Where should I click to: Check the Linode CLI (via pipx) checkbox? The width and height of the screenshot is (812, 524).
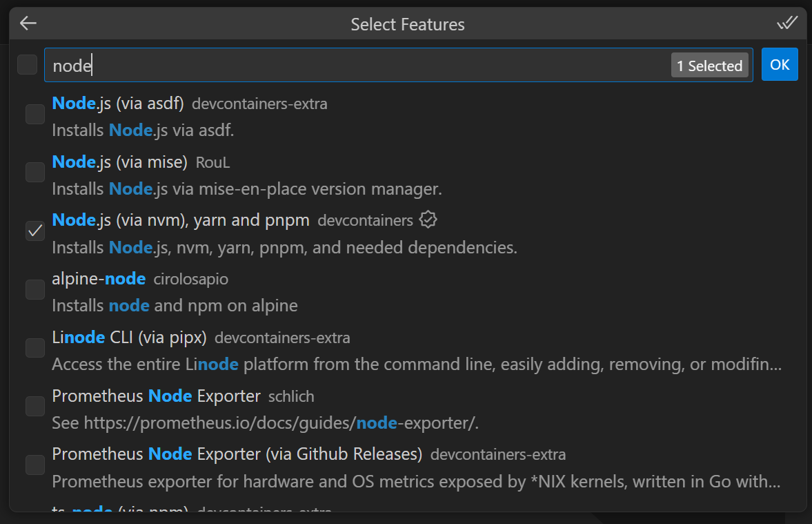click(x=35, y=348)
